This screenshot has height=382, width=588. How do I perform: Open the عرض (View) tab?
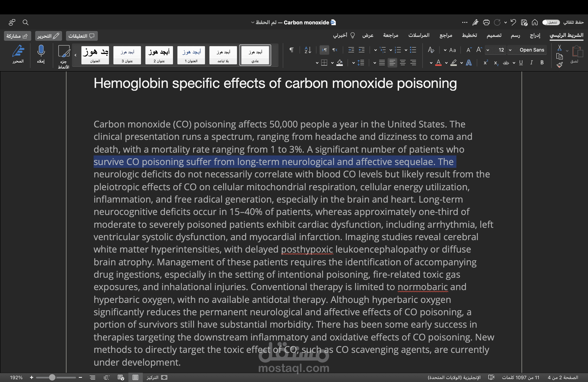tap(368, 36)
